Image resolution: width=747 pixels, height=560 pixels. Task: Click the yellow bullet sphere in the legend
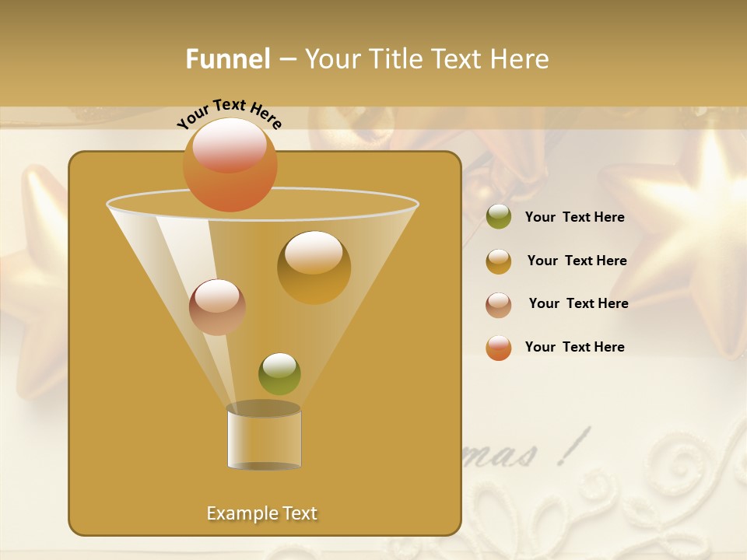point(498,261)
